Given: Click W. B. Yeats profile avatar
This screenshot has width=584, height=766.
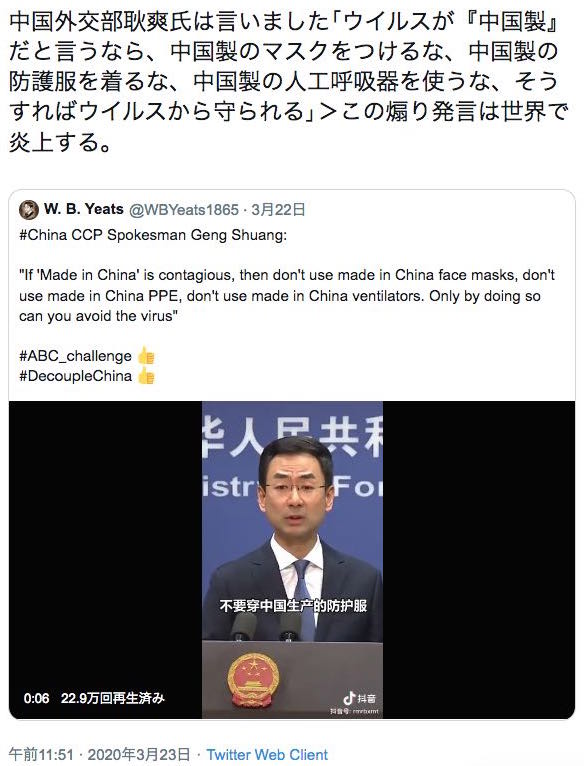Looking at the screenshot, I should click(28, 210).
